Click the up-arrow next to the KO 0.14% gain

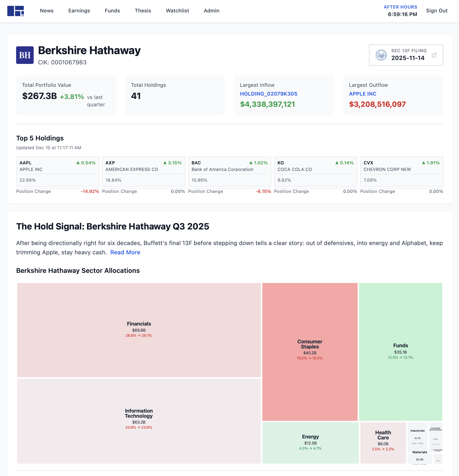[337, 162]
